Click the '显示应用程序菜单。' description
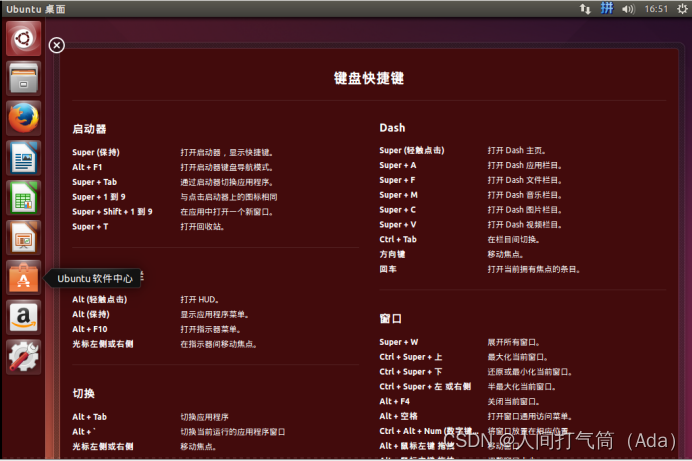692x461 pixels. [x=215, y=315]
